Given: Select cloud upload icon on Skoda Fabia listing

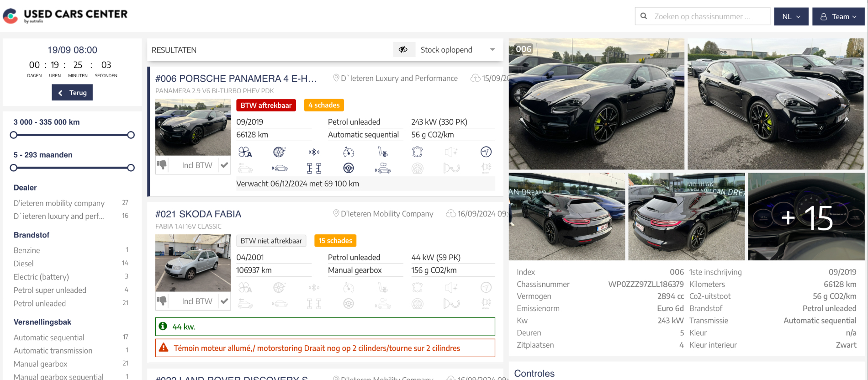Looking at the screenshot, I should [451, 214].
